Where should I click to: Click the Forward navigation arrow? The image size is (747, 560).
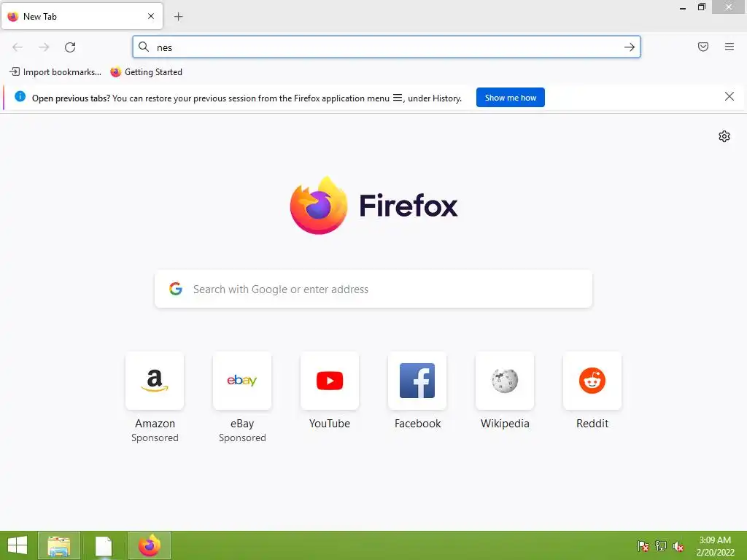coord(44,47)
